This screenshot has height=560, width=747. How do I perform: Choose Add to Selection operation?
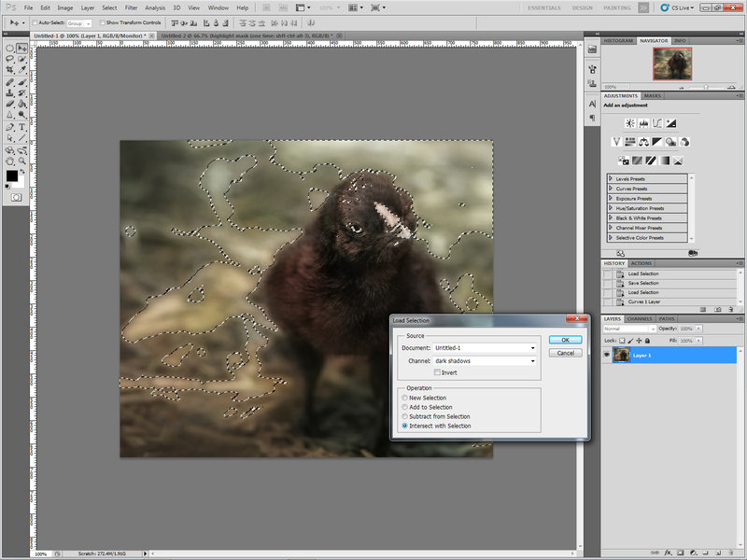click(404, 407)
